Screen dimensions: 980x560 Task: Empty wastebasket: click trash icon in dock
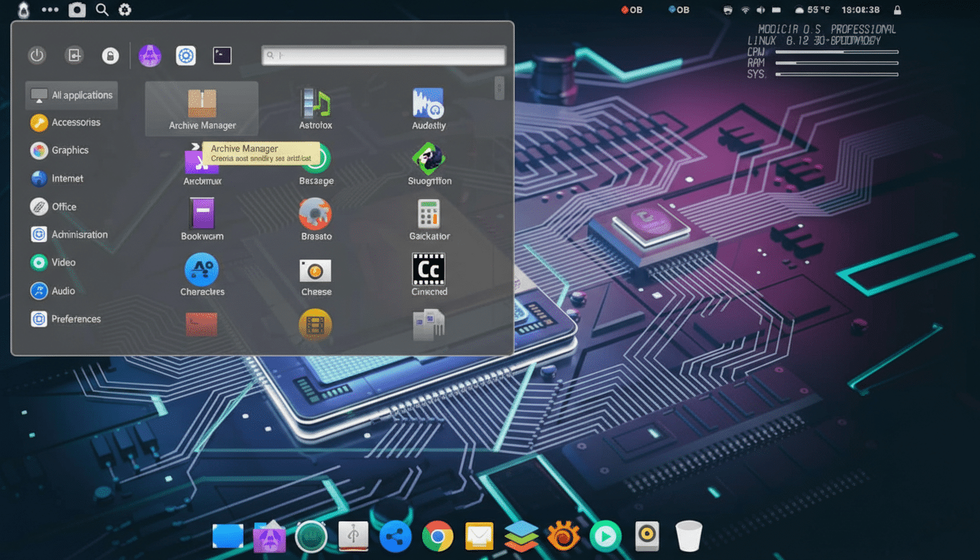click(x=688, y=535)
